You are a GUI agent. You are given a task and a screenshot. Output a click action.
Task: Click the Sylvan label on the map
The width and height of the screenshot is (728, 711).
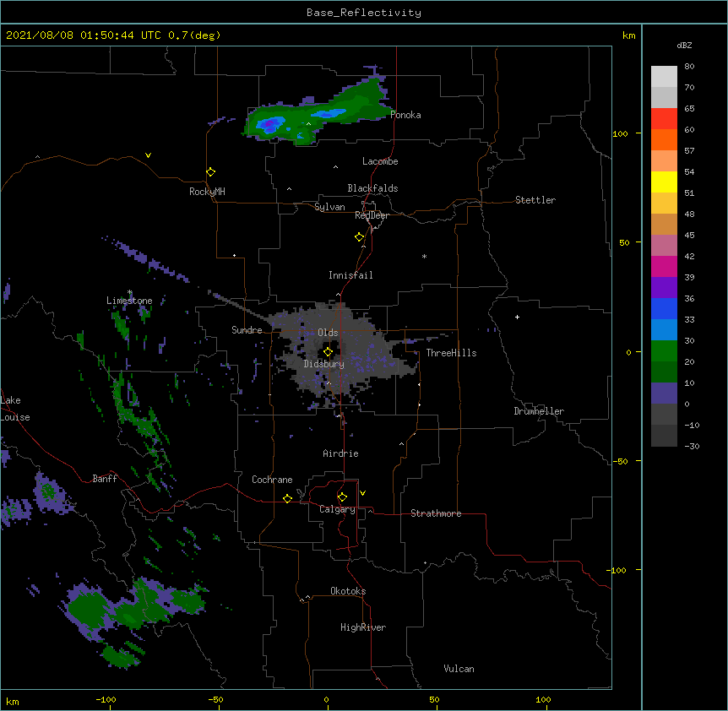click(x=329, y=208)
